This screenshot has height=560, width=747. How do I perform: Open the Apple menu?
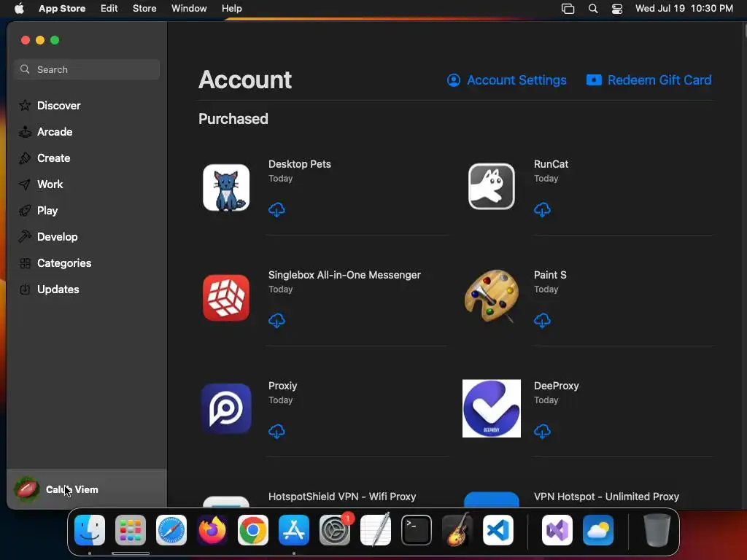[x=19, y=8]
